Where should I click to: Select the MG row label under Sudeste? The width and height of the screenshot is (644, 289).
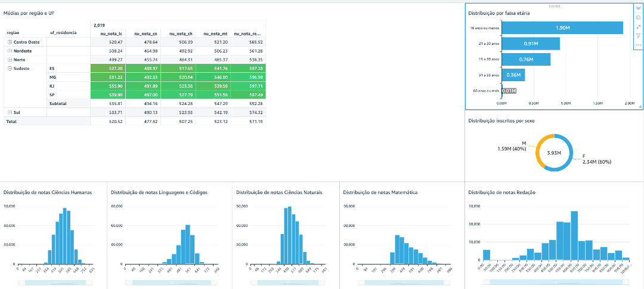(x=52, y=77)
